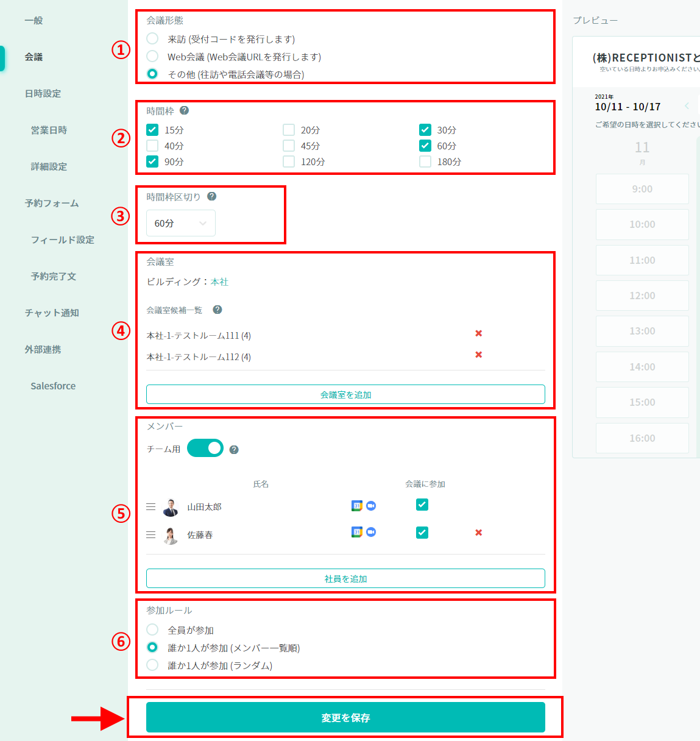Open 日時設定 in the sidebar
This screenshot has height=741, width=700.
click(43, 93)
